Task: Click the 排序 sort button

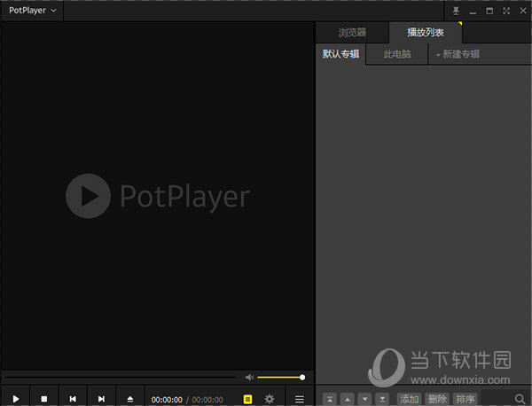Action: [465, 399]
